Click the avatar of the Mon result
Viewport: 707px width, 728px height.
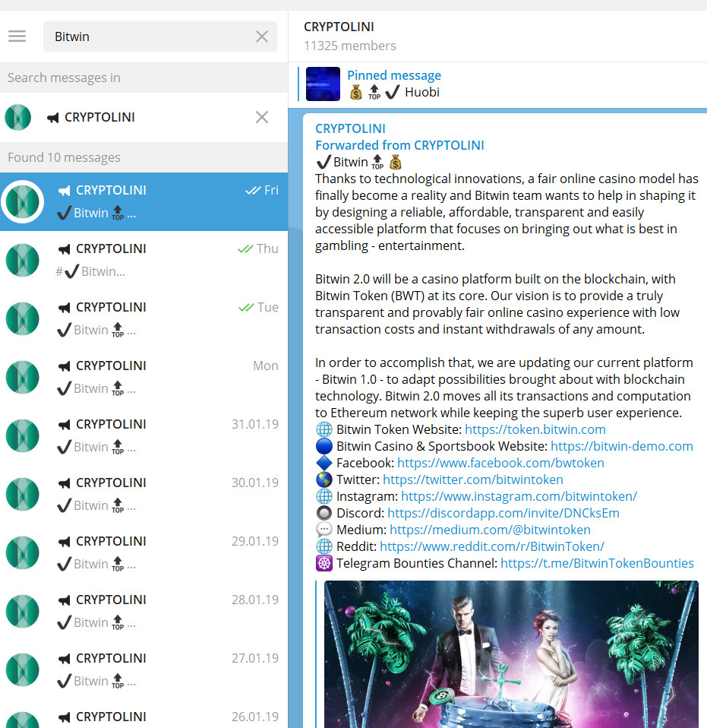click(22, 377)
